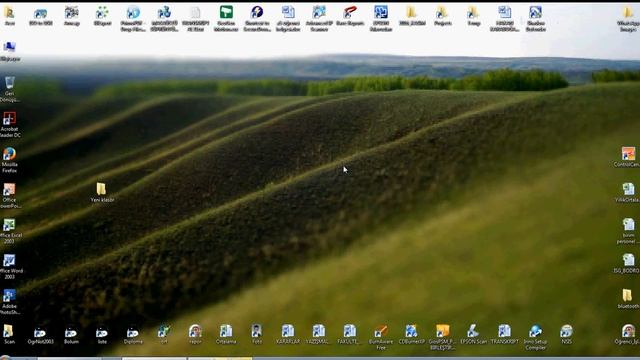Launch Adobe Photoshop shortcut

tap(9, 302)
